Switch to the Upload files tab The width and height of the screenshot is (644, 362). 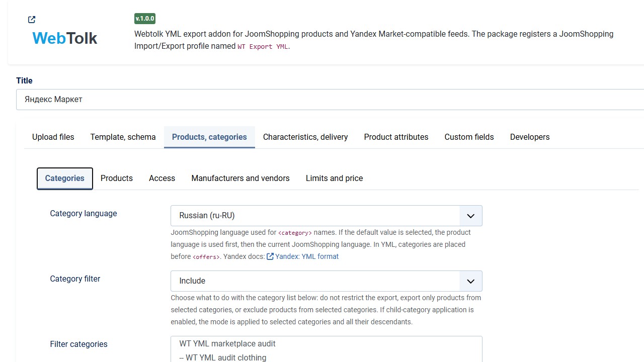(53, 137)
